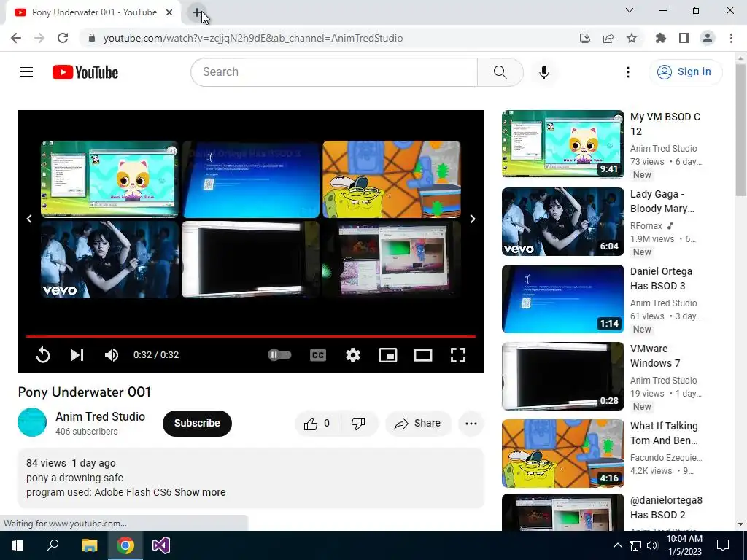Screen dimensions: 747x560
Task: Go back in browser history
Action: (x=16, y=38)
